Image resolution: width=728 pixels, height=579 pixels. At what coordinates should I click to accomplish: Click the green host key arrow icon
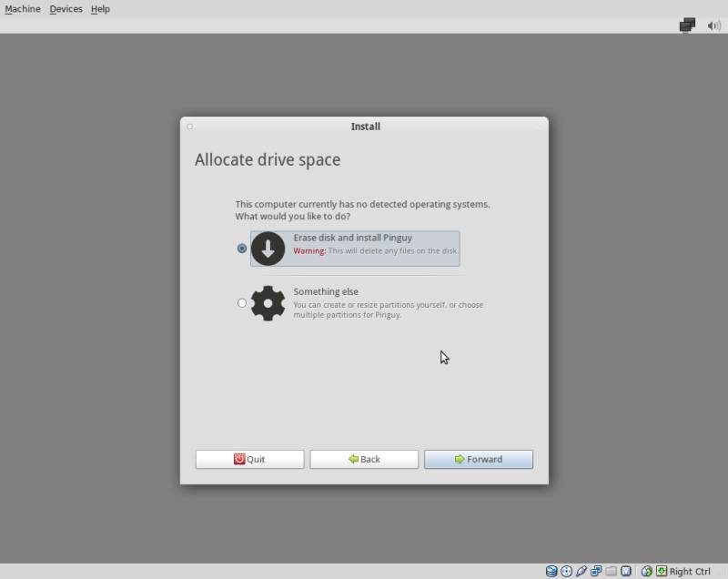[x=662, y=571]
